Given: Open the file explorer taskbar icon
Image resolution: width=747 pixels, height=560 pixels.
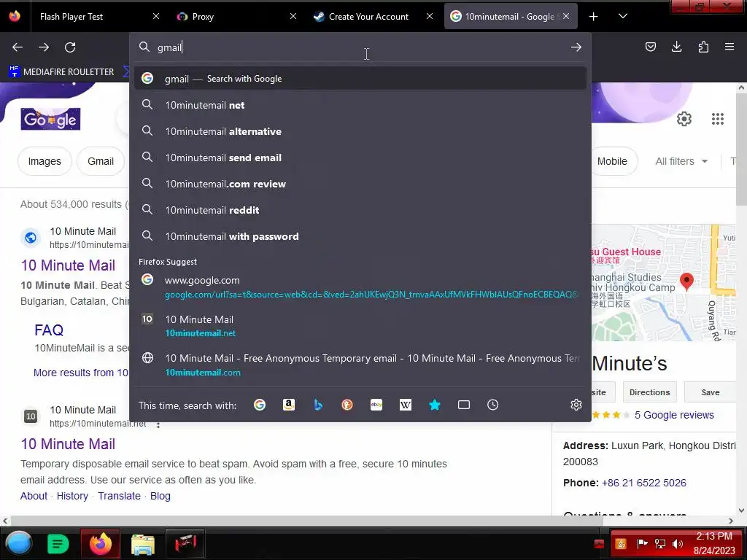Looking at the screenshot, I should click(x=142, y=544).
